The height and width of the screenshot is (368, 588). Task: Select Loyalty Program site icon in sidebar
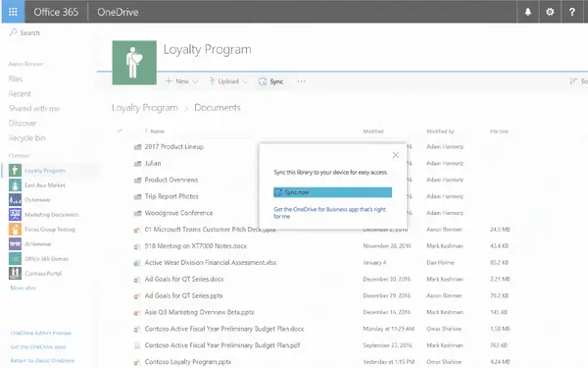click(15, 171)
